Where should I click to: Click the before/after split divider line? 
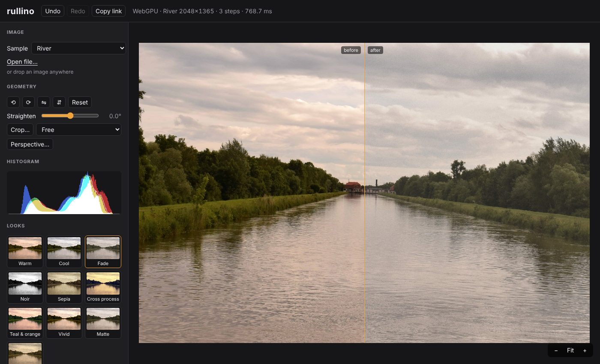pos(365,193)
